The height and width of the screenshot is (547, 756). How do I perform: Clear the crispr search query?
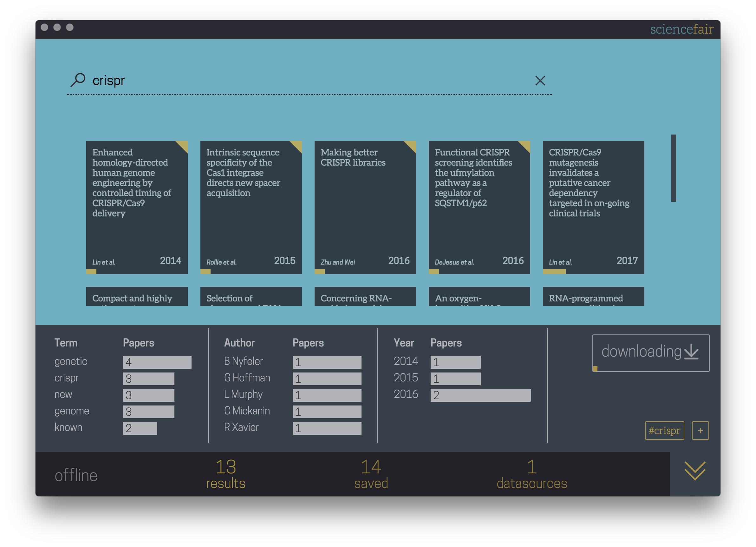click(x=540, y=81)
